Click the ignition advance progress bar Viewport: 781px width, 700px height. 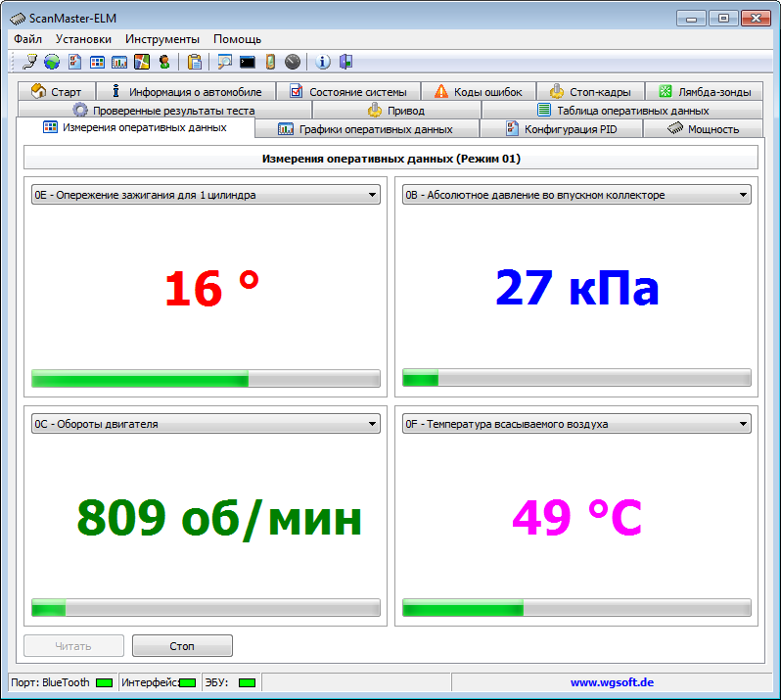pyautogui.click(x=206, y=378)
